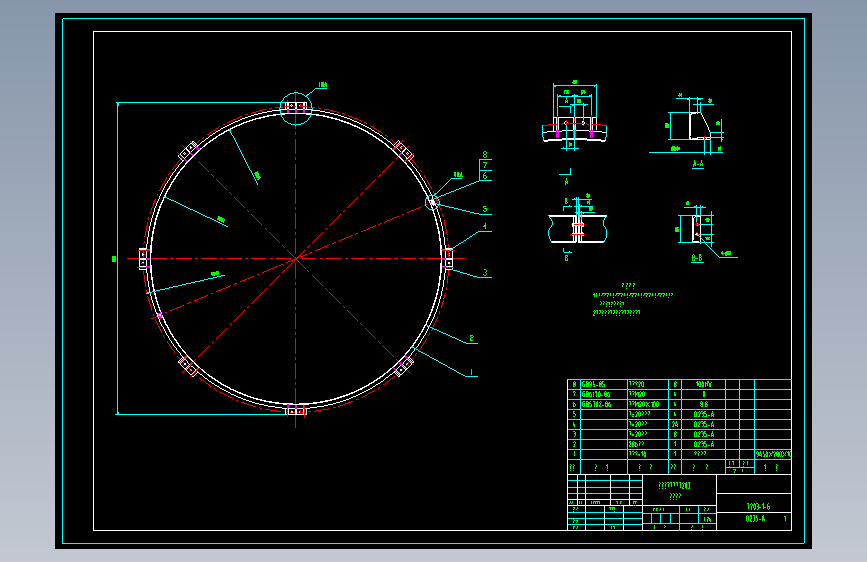Screen dimensions: 867x562
Task: Select part balloon number 8
Action: [485, 155]
